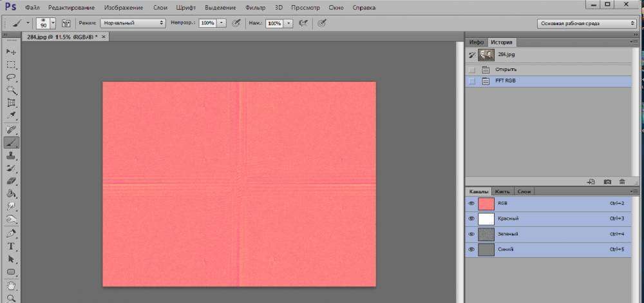Open the blend mode dropdown Нормальный
644x303 pixels.
click(132, 23)
